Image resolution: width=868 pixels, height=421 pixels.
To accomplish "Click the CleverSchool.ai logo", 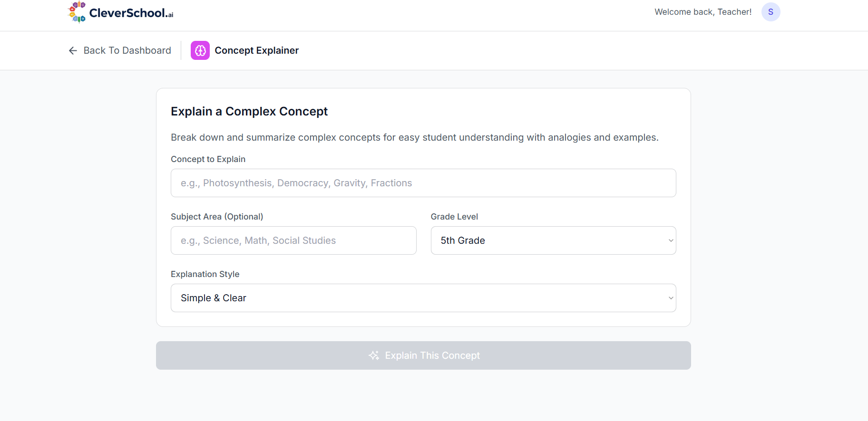I will 121,12.
